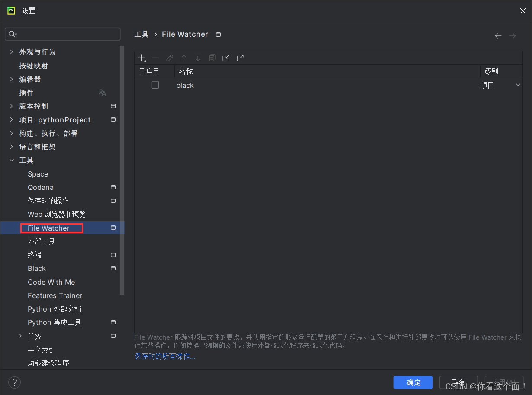Viewport: 532px width, 395px height.
Task: Click project-level icon beside 项目: pythonProject
Action: (113, 119)
